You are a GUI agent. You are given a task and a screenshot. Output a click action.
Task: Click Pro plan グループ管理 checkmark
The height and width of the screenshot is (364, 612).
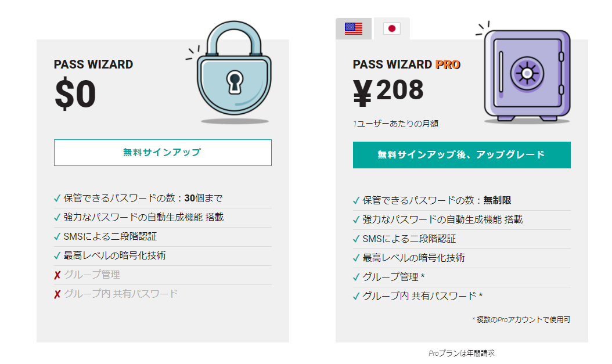pyautogui.click(x=356, y=277)
